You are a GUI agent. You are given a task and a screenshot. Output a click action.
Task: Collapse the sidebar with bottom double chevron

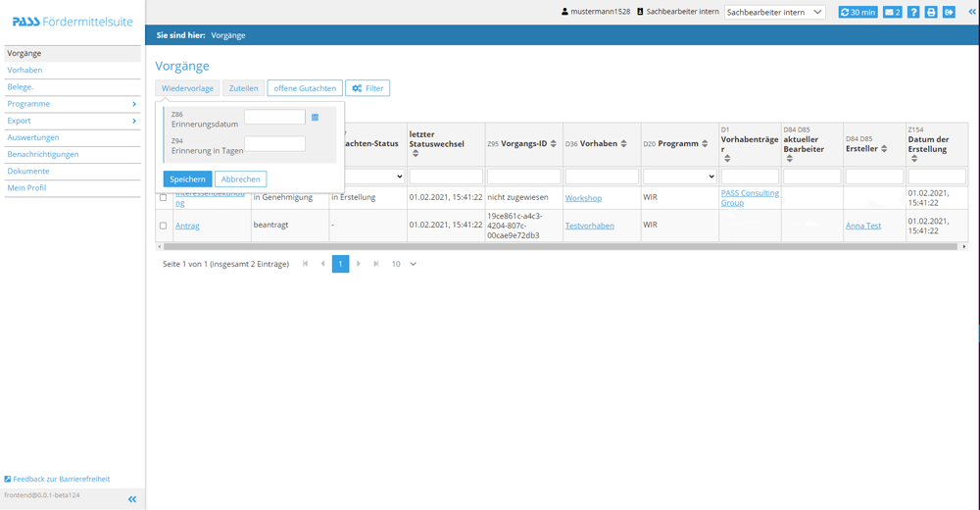point(132,499)
